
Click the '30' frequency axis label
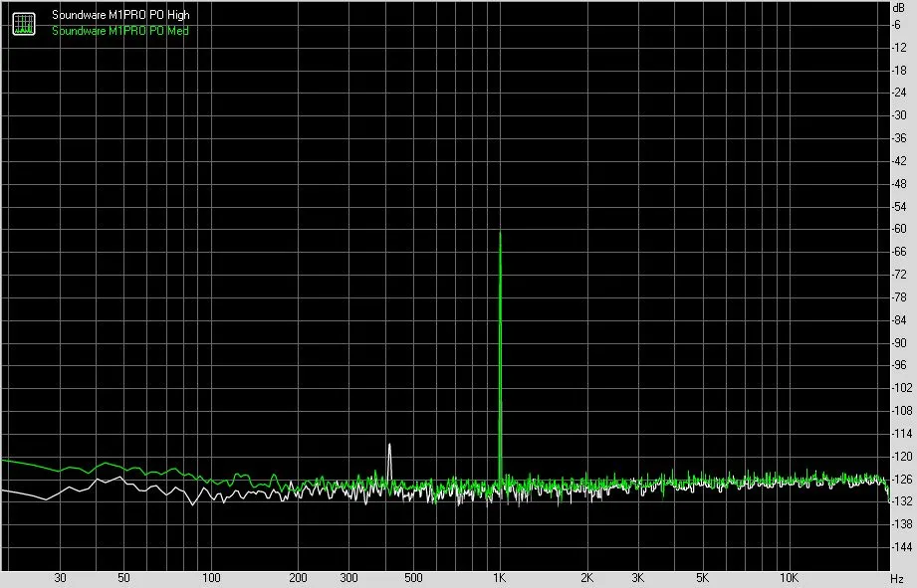click(x=60, y=578)
